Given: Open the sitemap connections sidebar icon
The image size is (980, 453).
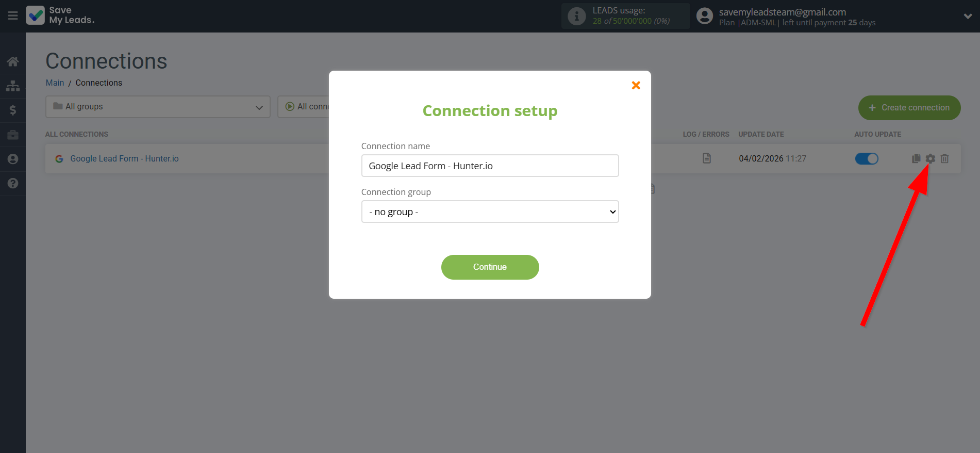Looking at the screenshot, I should (13, 86).
